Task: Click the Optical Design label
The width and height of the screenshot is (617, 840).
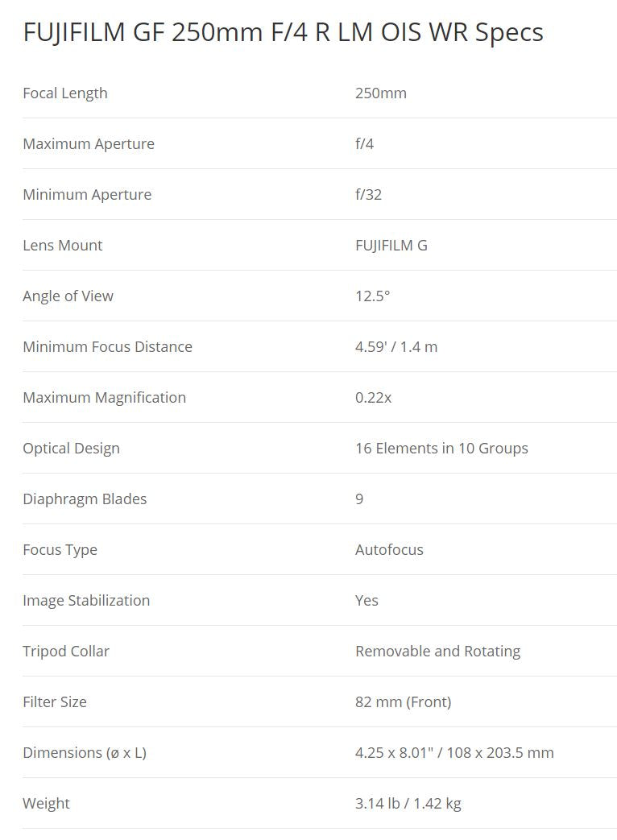Action: pyautogui.click(x=72, y=449)
